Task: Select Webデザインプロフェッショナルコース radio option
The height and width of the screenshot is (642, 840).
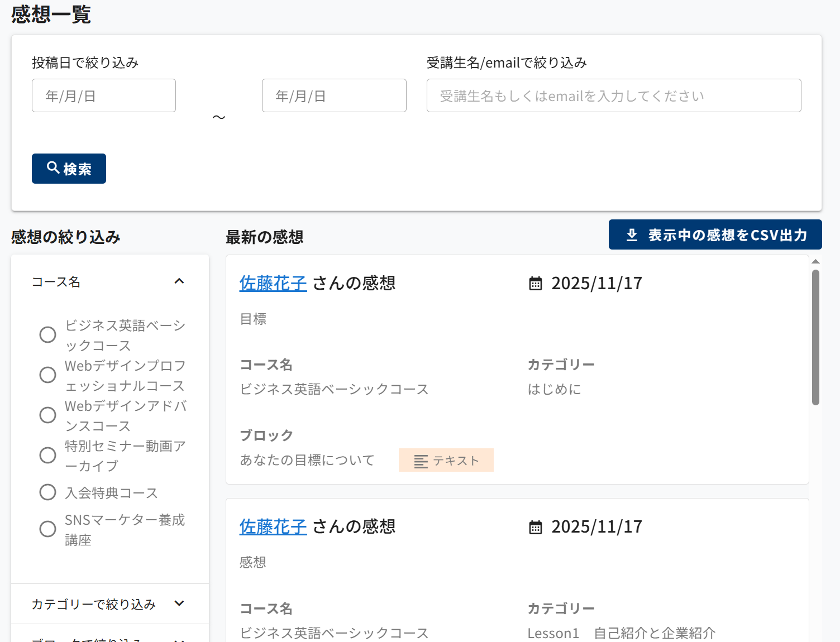Action: [48, 375]
